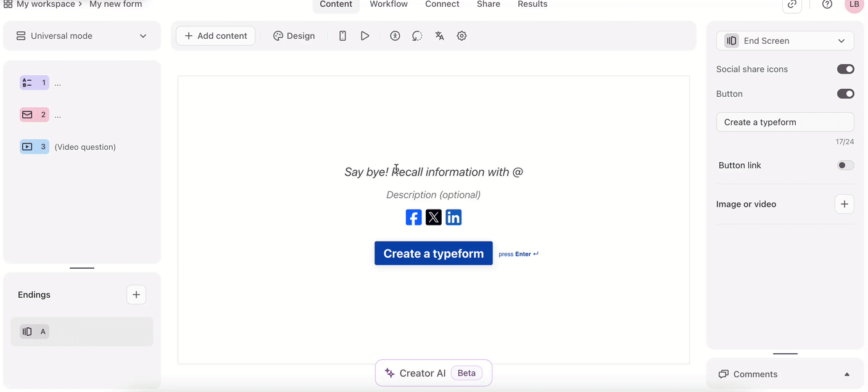868x392 pixels.
Task: Open Creator AI Beta button
Action: click(433, 373)
